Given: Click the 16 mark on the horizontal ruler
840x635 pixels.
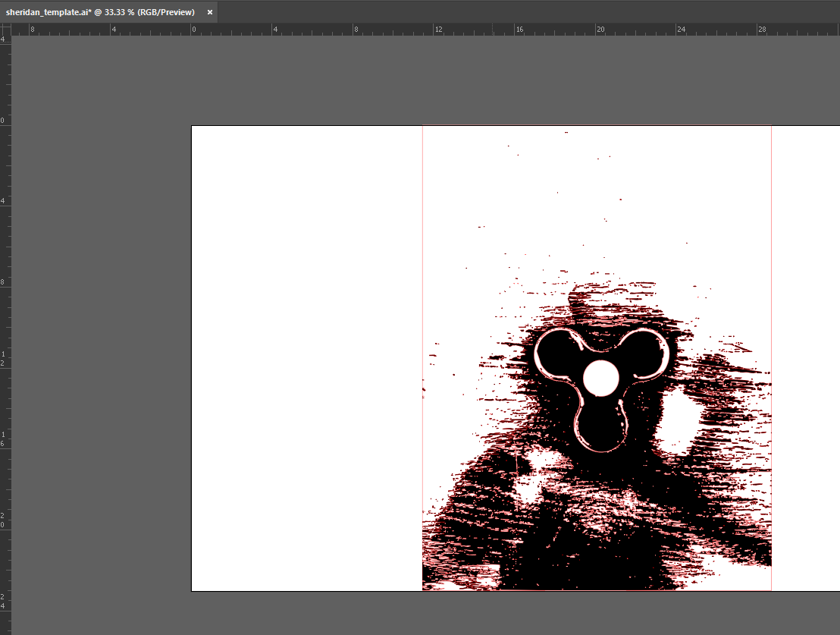Looking at the screenshot, I should pyautogui.click(x=520, y=29).
